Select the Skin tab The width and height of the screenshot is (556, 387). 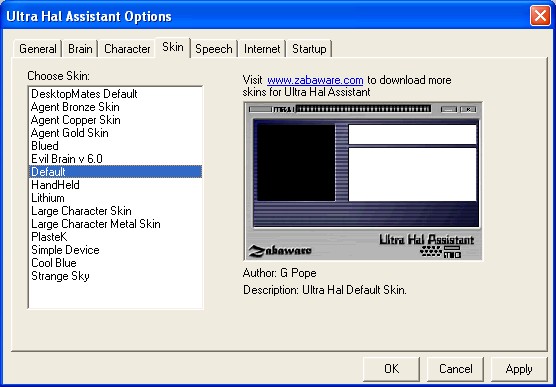tap(173, 47)
